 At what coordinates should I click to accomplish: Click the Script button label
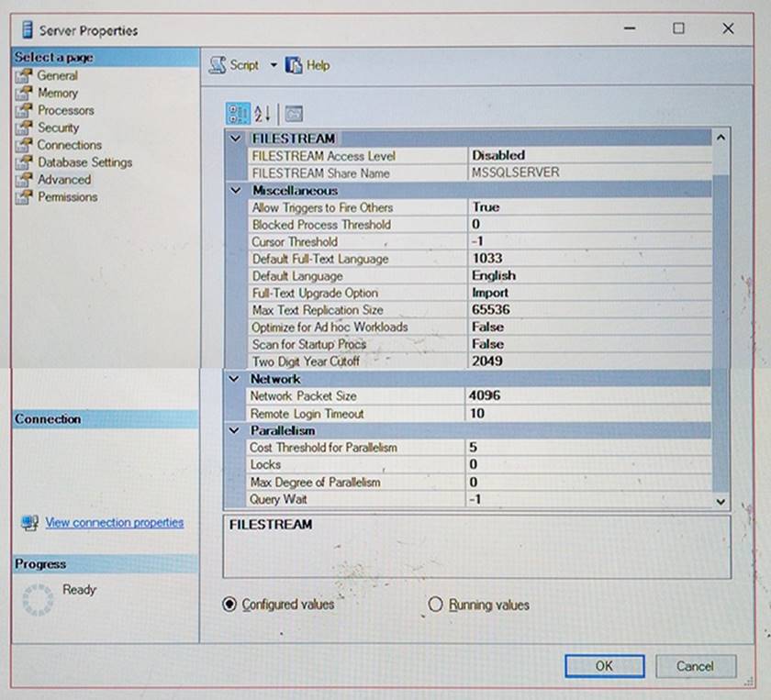pyautogui.click(x=244, y=65)
